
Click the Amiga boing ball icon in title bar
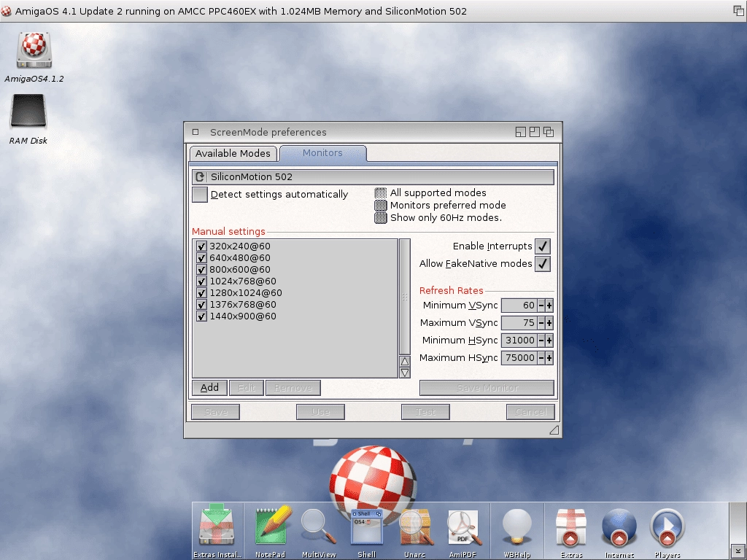click(x=6, y=11)
